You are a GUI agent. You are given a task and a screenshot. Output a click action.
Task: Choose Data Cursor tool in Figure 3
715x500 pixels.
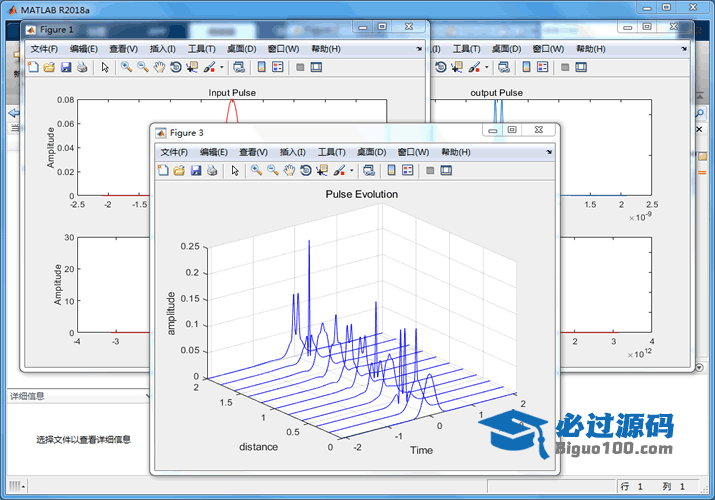322,170
